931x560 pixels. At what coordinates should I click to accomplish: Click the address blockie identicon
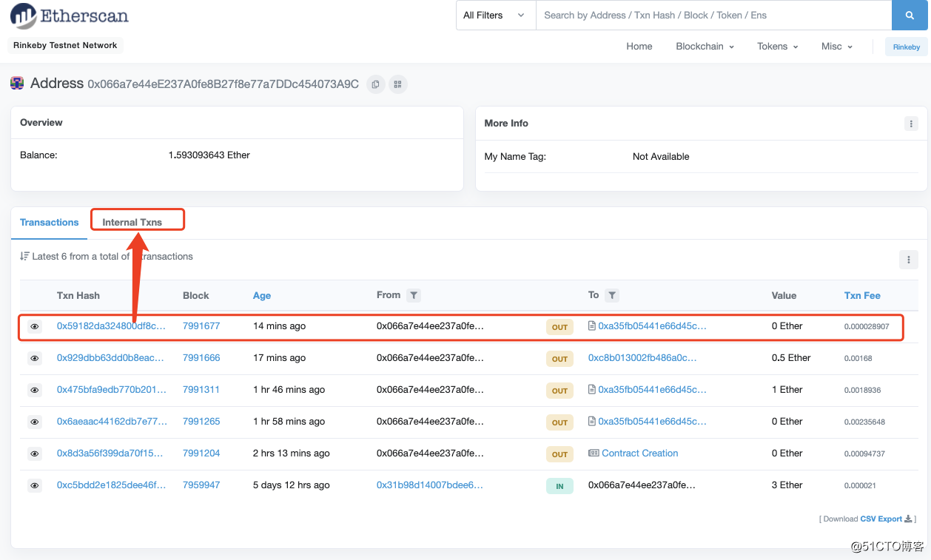(x=17, y=84)
